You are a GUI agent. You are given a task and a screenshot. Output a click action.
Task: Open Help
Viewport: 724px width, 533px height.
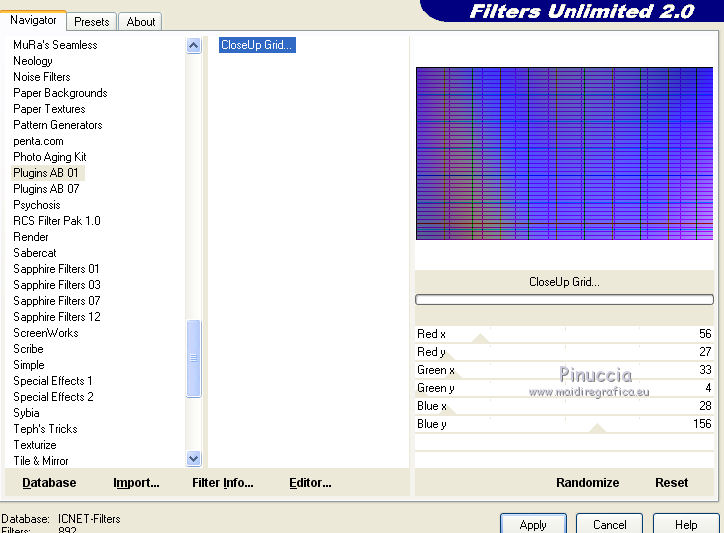click(x=686, y=524)
